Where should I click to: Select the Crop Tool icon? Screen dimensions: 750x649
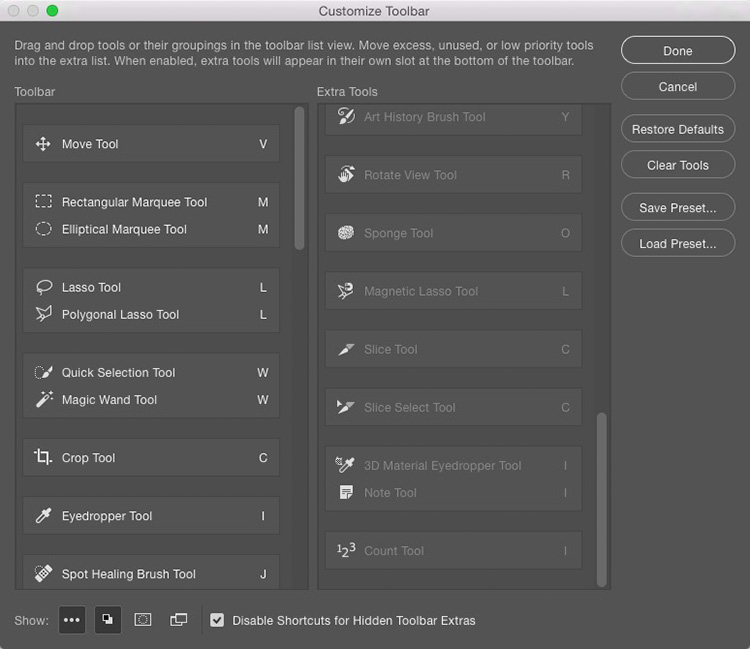(43, 457)
